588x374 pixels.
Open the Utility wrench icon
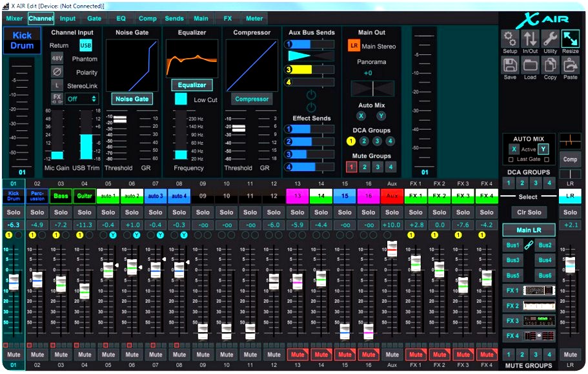point(550,40)
